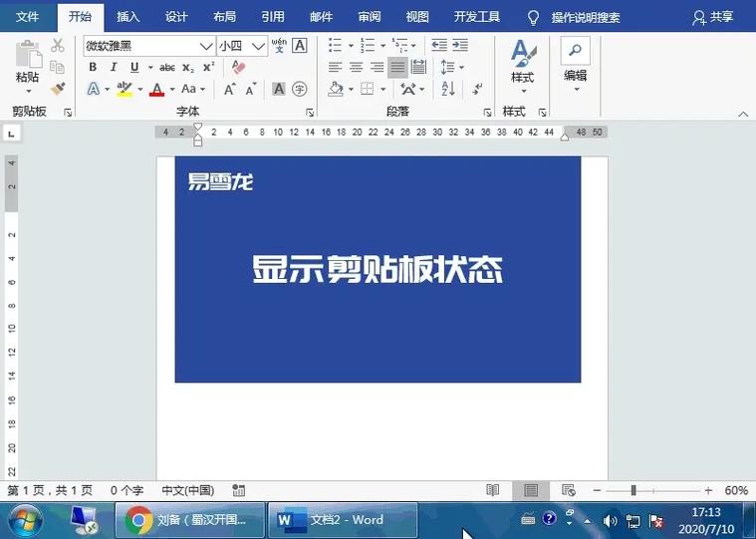Open the highlight color dropdown arrow

[140, 90]
